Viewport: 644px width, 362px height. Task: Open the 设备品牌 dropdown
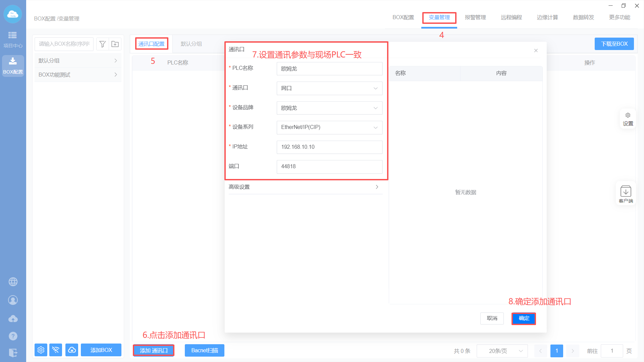[x=329, y=108]
